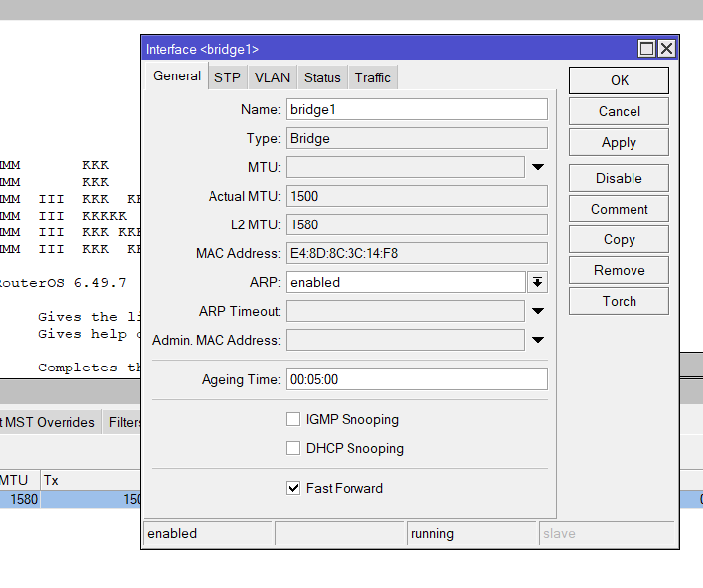This screenshot has height=588, width=703.
Task: Click the Actual MTU value 1500
Action: tap(416, 196)
